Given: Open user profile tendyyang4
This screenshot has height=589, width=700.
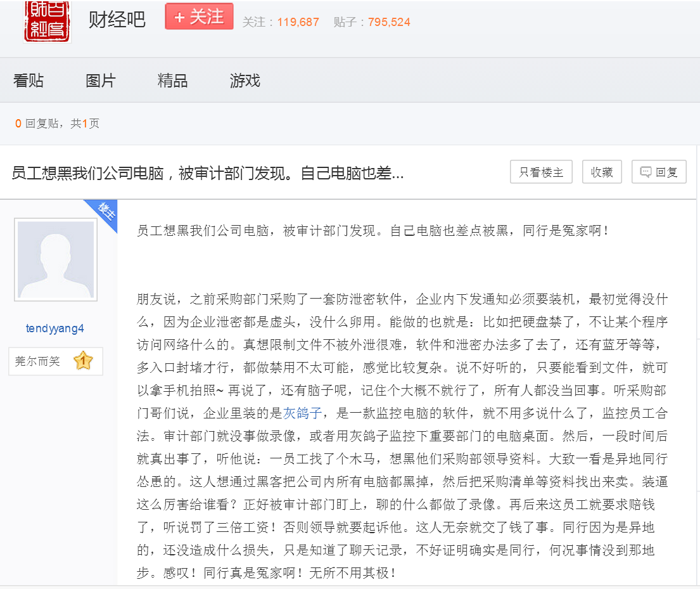Looking at the screenshot, I should 55,328.
